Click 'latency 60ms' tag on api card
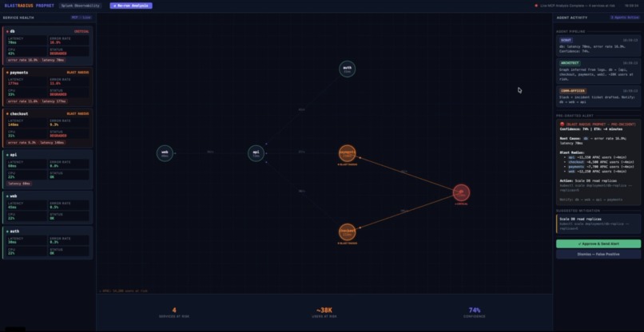The image size is (644, 332). tap(20, 184)
